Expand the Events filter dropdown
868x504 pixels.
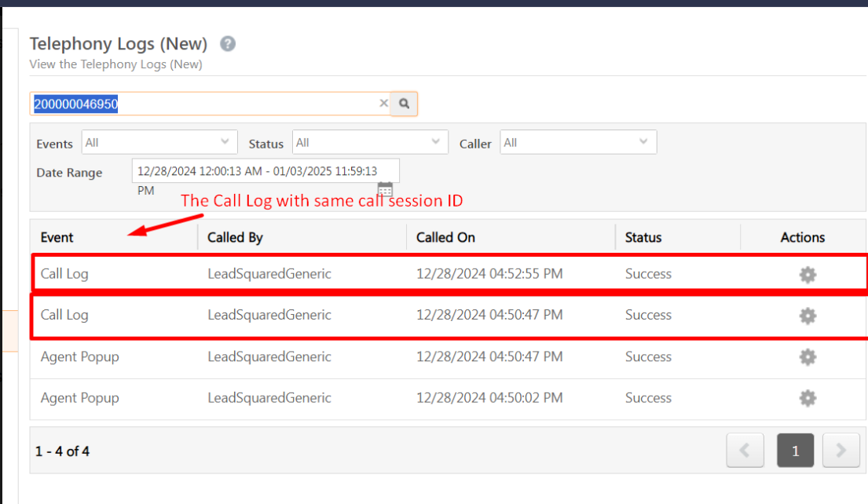159,143
